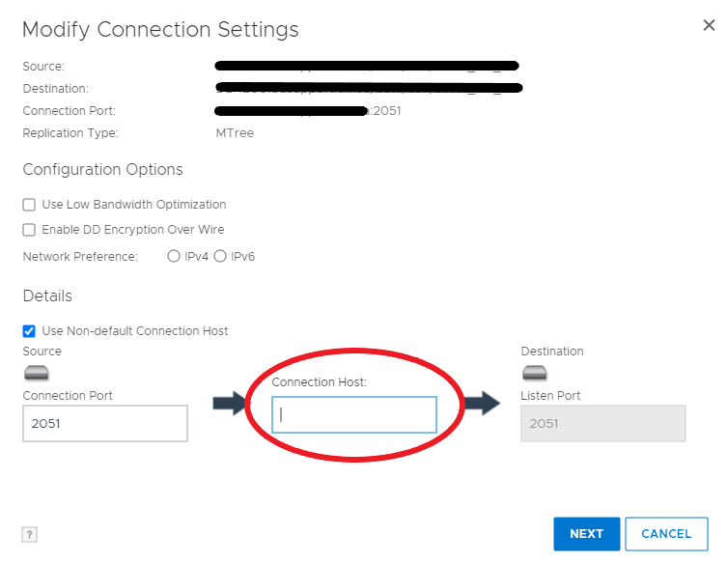
Task: Click the arrow pointing to Connection Host
Action: (x=231, y=404)
